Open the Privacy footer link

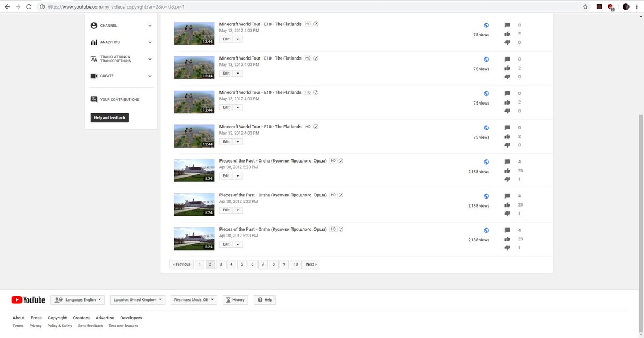click(35, 326)
